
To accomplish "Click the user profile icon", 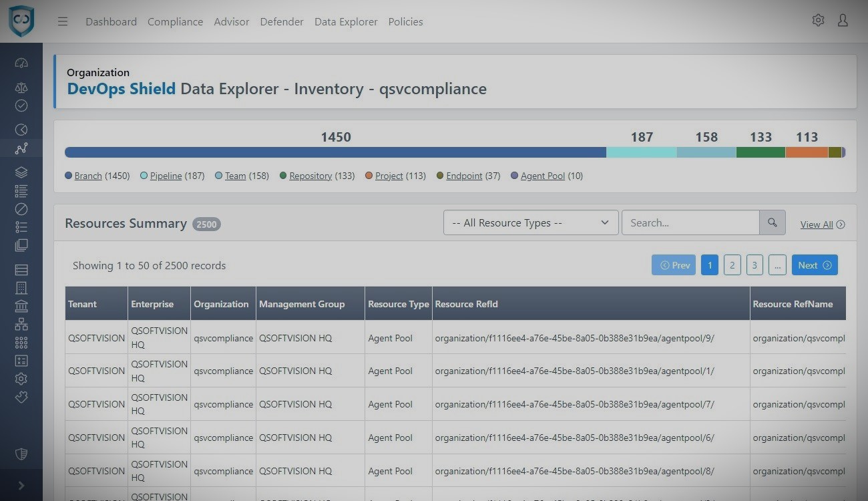I will (x=843, y=21).
